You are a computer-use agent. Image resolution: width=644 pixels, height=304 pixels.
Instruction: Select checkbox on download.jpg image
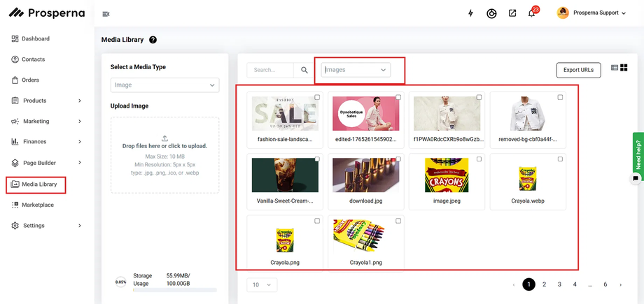click(398, 159)
